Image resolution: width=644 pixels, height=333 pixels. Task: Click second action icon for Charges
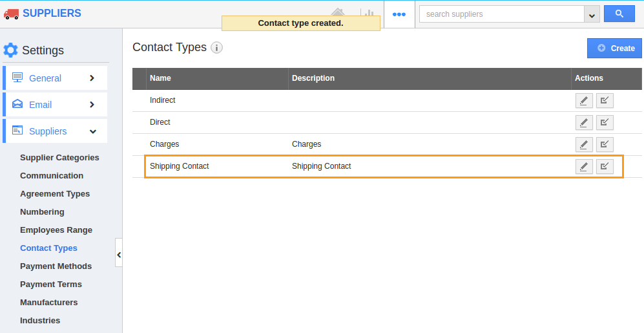point(605,144)
